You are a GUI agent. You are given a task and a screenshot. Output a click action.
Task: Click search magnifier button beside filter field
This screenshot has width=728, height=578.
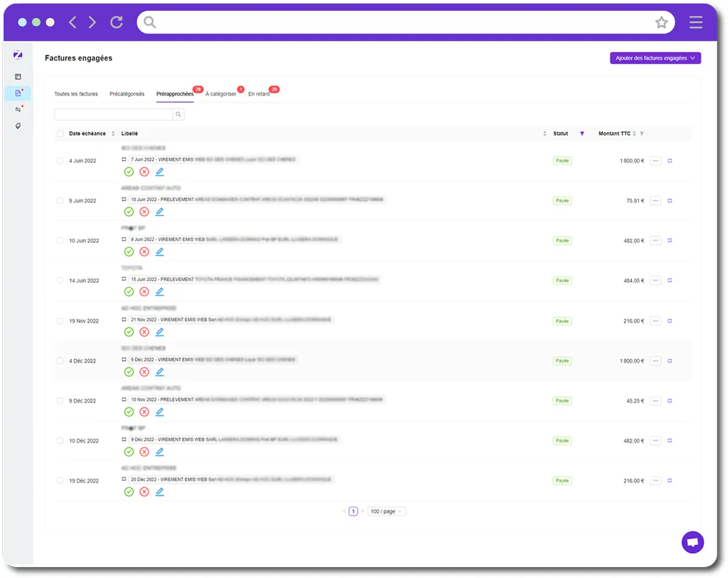pos(178,114)
